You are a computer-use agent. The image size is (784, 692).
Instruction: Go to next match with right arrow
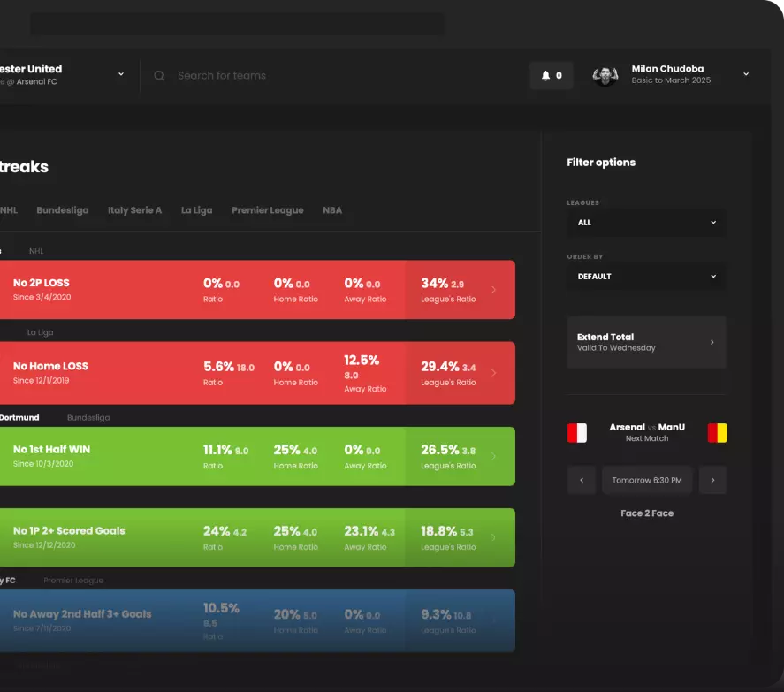point(712,480)
